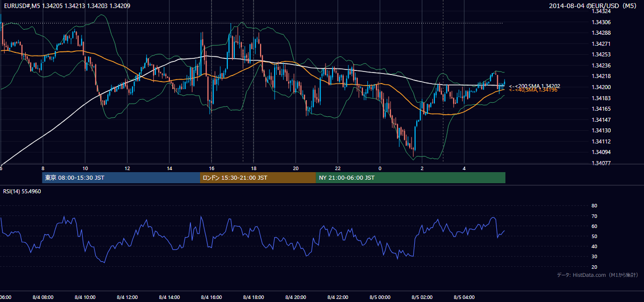Click hour label 18 under price chart

click(x=253, y=168)
